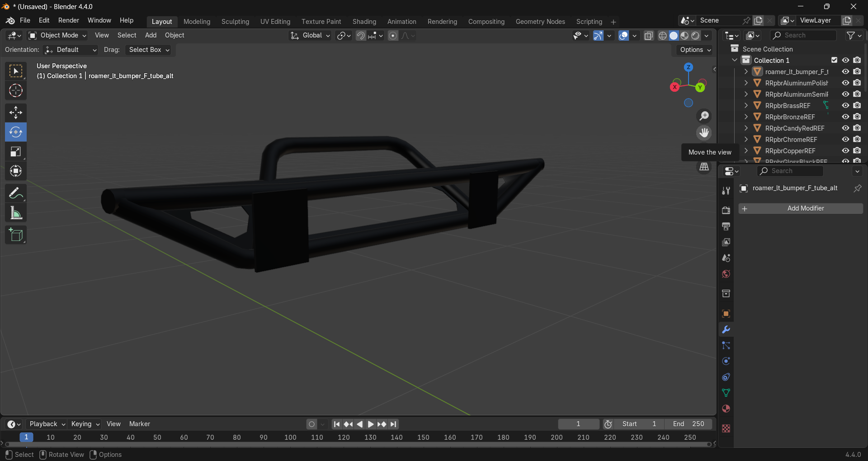868x461 pixels.
Task: Open the Select Box drag dropdown
Action: (x=149, y=50)
